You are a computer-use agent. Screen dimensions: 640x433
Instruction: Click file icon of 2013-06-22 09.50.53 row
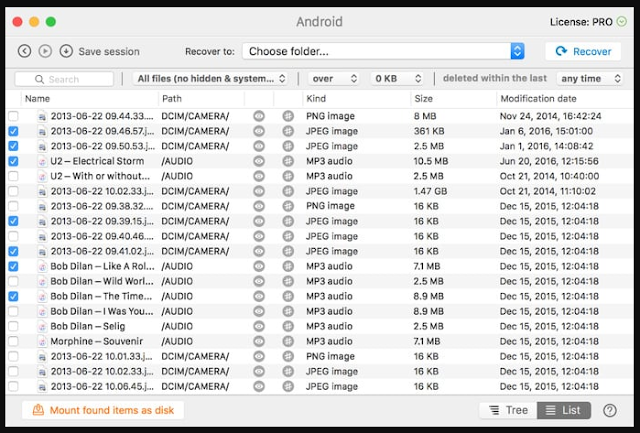(x=42, y=146)
